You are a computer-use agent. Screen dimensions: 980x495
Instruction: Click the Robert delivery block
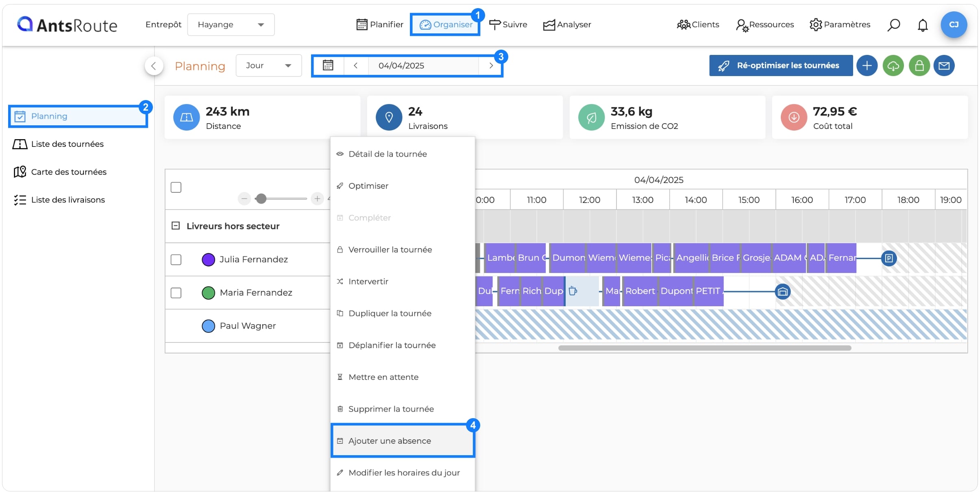point(640,291)
